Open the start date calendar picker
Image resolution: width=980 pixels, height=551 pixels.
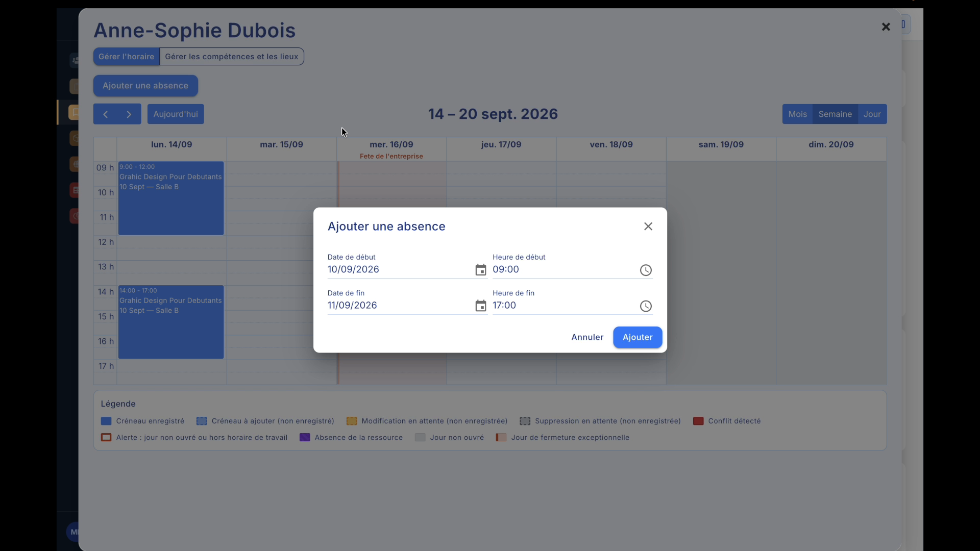click(x=480, y=270)
